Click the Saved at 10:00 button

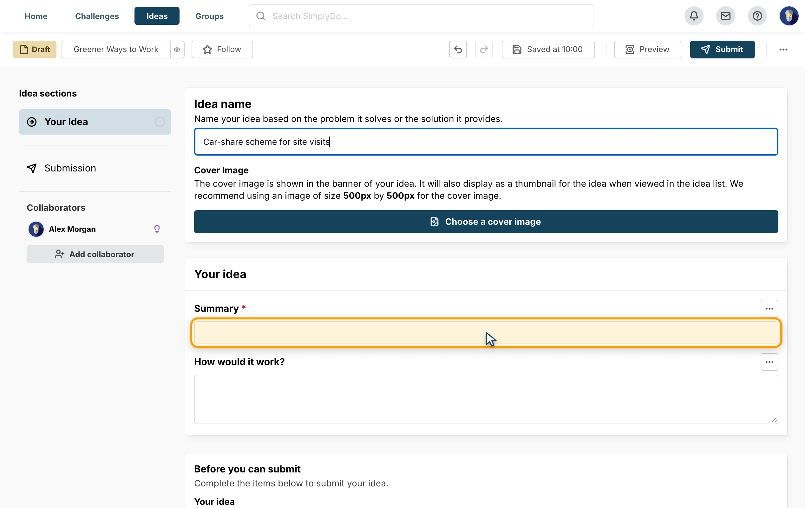pos(548,50)
